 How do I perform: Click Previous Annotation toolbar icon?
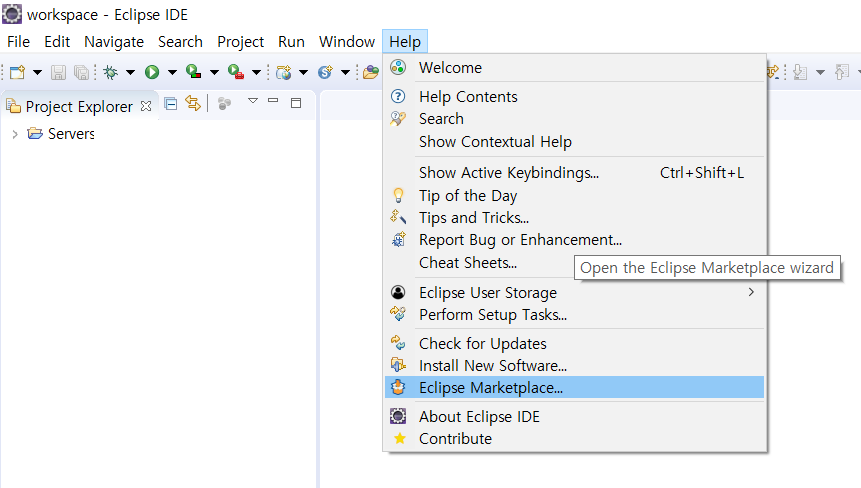(842, 72)
